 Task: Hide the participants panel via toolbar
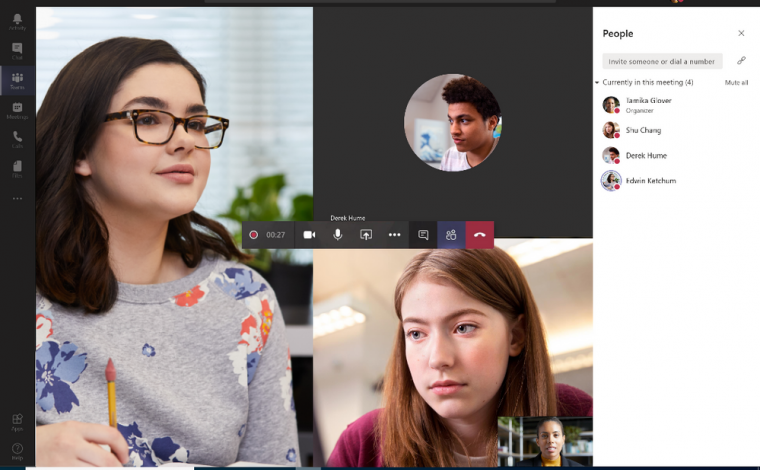(x=451, y=235)
